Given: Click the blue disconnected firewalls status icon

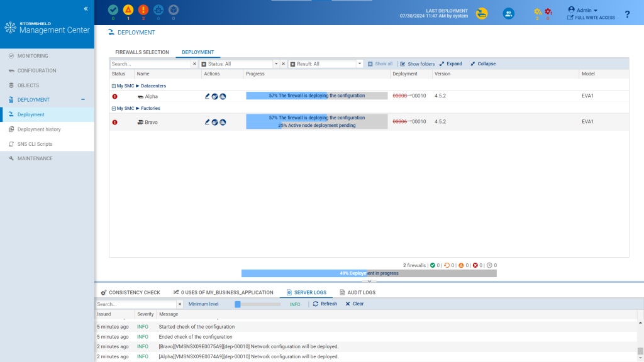Looking at the screenshot, I should (158, 10).
